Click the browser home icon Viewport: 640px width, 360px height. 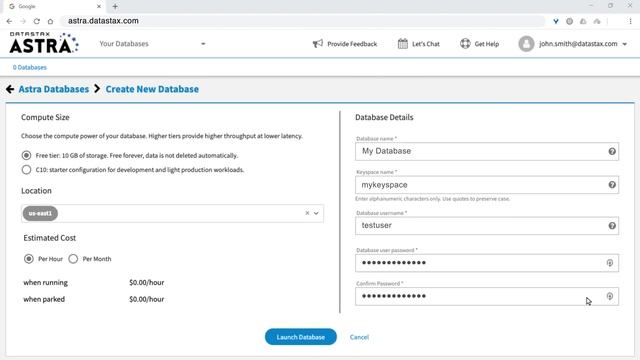point(50,21)
